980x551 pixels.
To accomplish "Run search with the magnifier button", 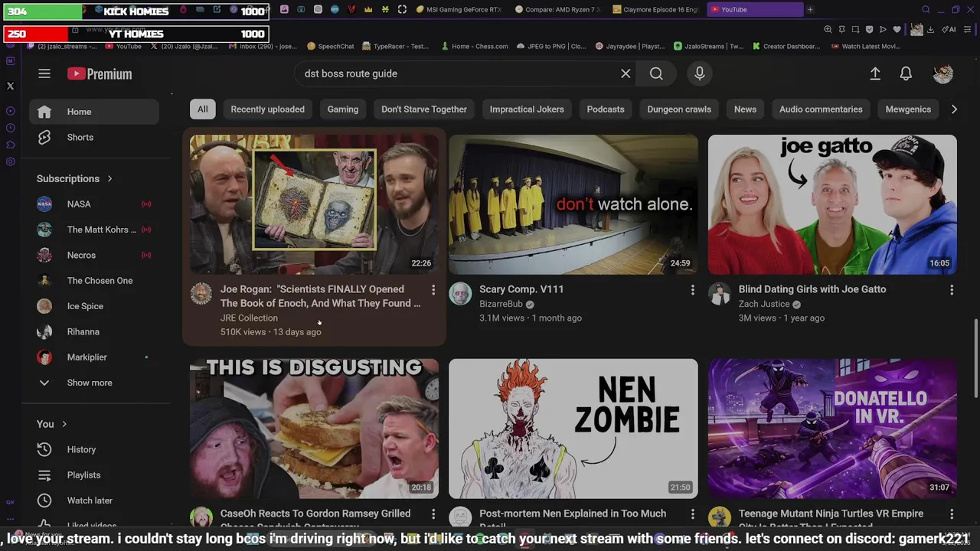I will 656,73.
